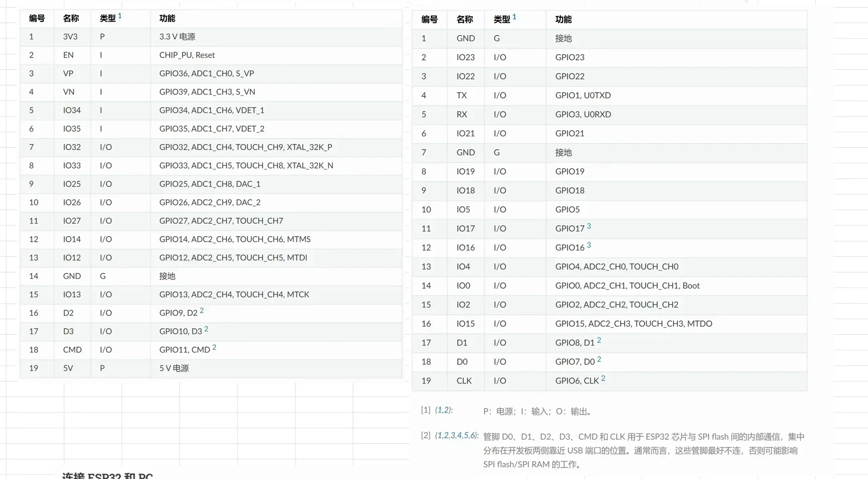Viewport: 868px width, 479px height.
Task: Open footnote 1 beside left table 类型 header
Action: 120,16
